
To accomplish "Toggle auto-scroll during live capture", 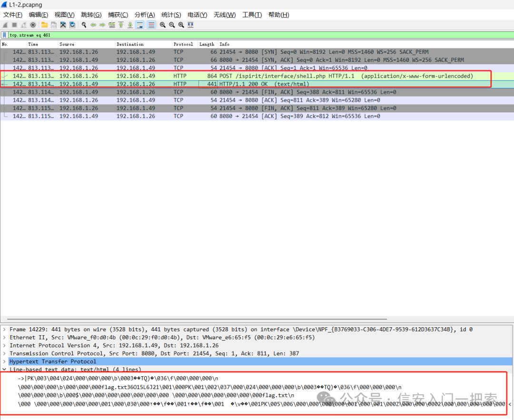I will 140,25.
